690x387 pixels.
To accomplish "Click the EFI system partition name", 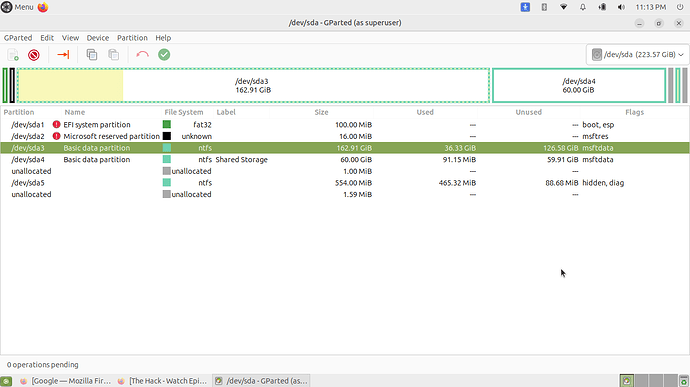I will pyautogui.click(x=97, y=125).
